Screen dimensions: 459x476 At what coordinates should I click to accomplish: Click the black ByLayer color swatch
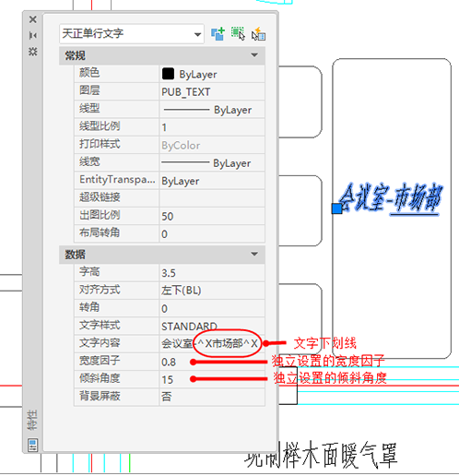[168, 74]
